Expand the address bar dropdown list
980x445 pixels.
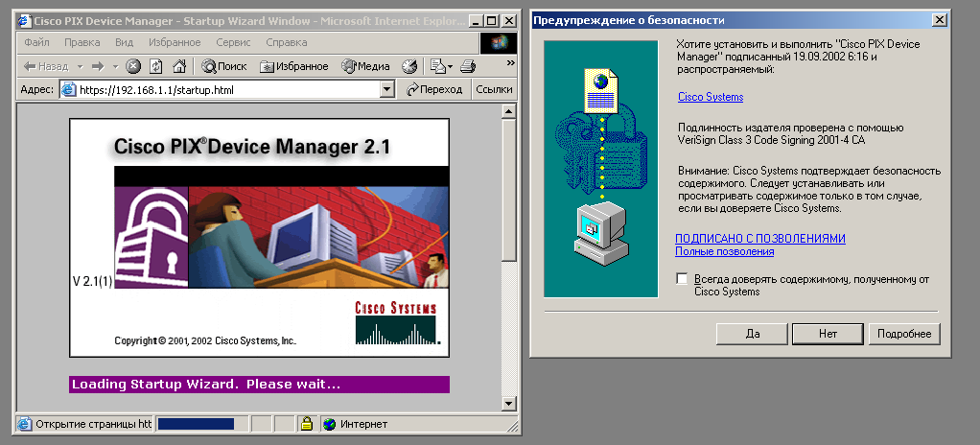387,89
